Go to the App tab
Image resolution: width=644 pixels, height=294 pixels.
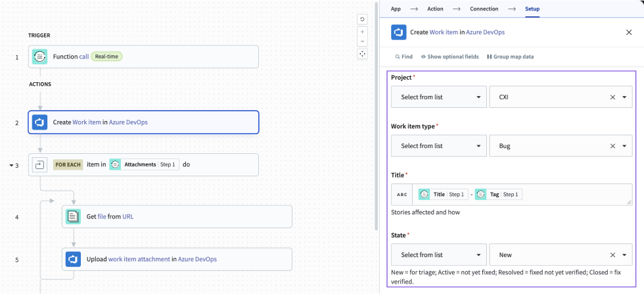[396, 9]
